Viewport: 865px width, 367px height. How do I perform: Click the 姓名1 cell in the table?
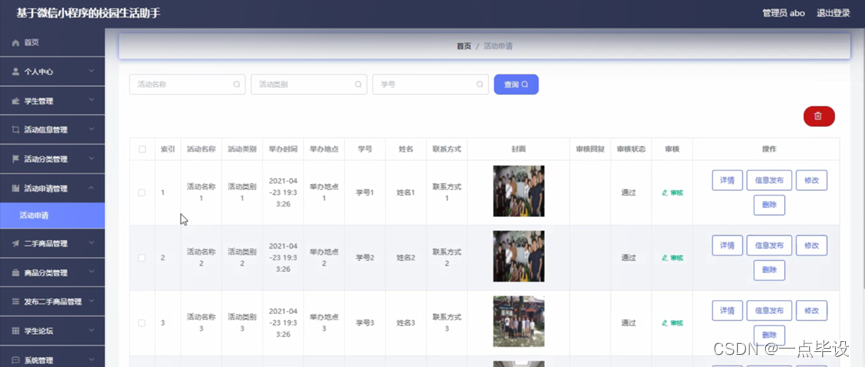pyautogui.click(x=405, y=193)
